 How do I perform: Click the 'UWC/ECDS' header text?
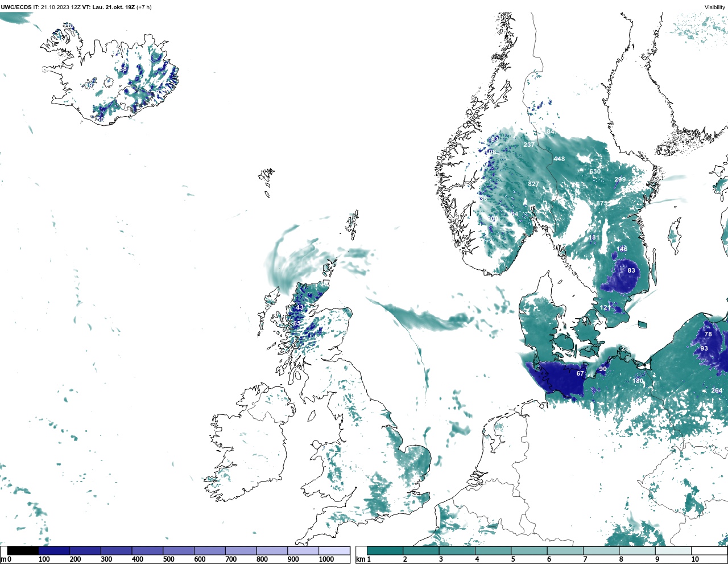[16, 7]
